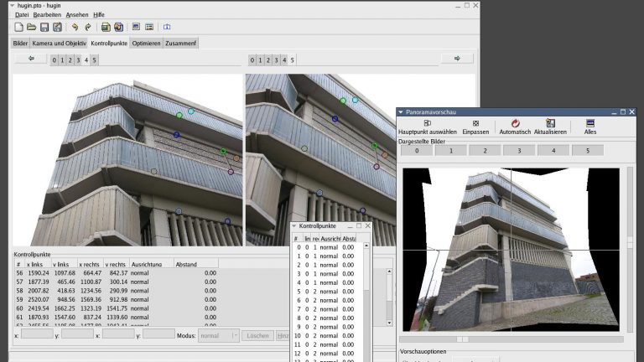Viewport: 644px width, 362px height.
Task: Click the left arrow button above the left image
Action: point(31,59)
